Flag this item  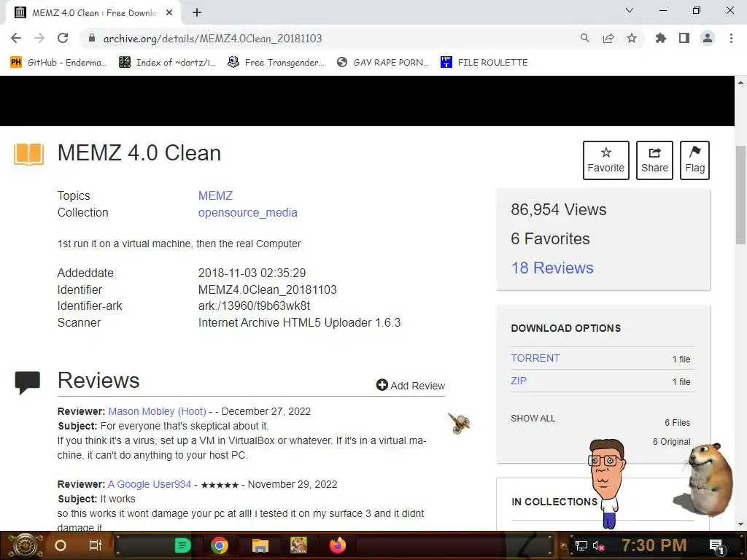click(x=694, y=160)
